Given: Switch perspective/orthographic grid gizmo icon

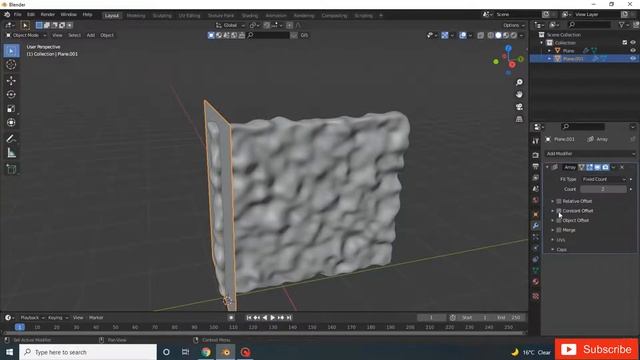Looking at the screenshot, I should pyautogui.click(x=519, y=119).
